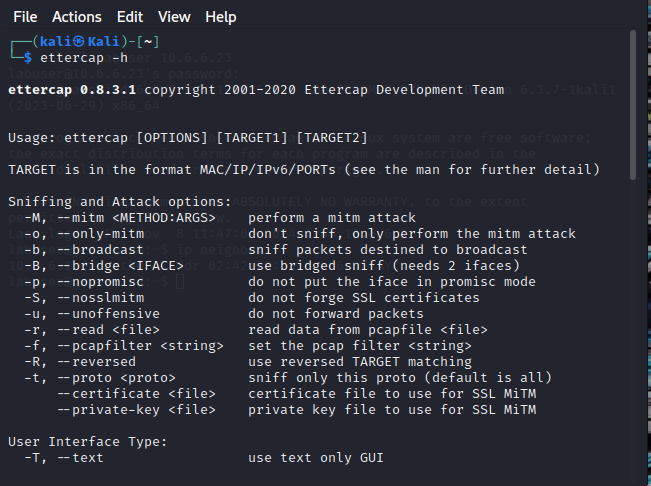651x486 pixels.
Task: Click the 'ettercap -h' command text
Action: tap(84, 58)
